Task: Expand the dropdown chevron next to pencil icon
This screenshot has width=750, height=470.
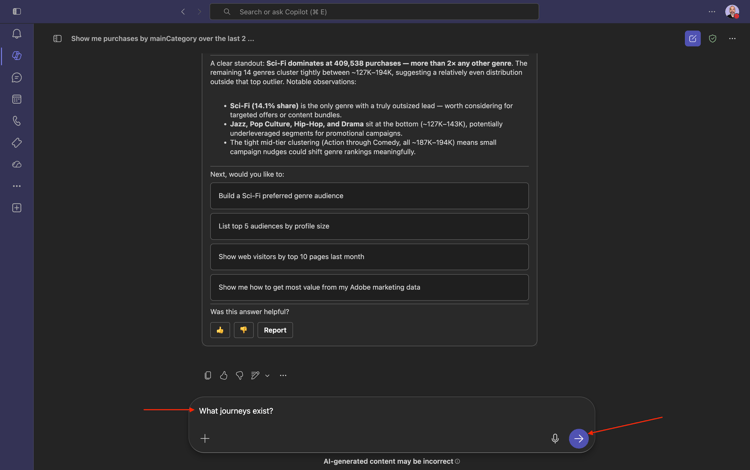Action: pyautogui.click(x=267, y=376)
